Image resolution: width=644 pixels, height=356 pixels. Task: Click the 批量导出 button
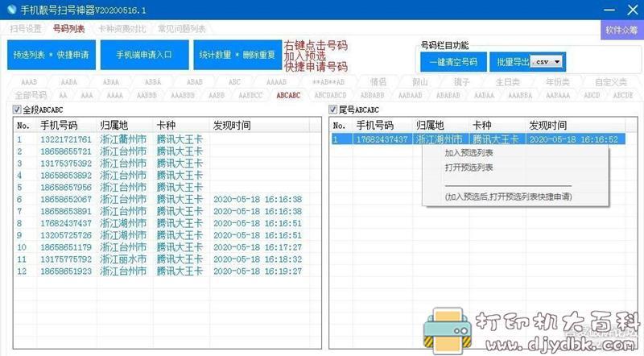click(512, 62)
